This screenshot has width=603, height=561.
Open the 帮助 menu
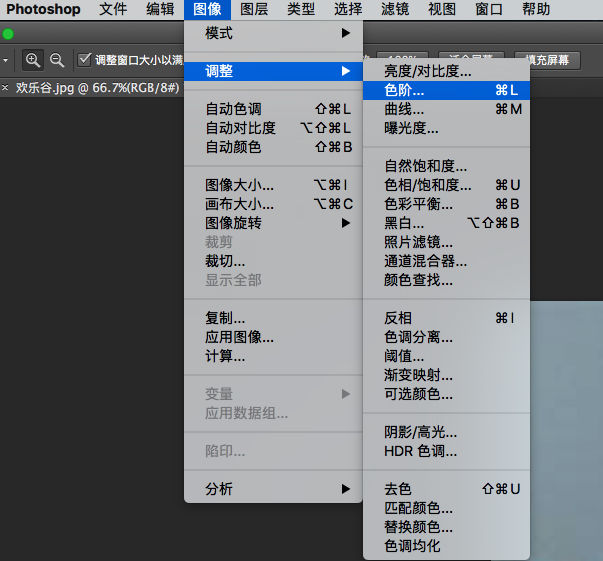(536, 9)
